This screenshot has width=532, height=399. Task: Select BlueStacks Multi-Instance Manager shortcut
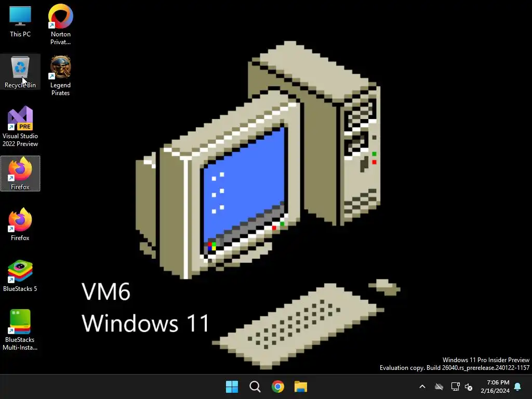(20, 330)
